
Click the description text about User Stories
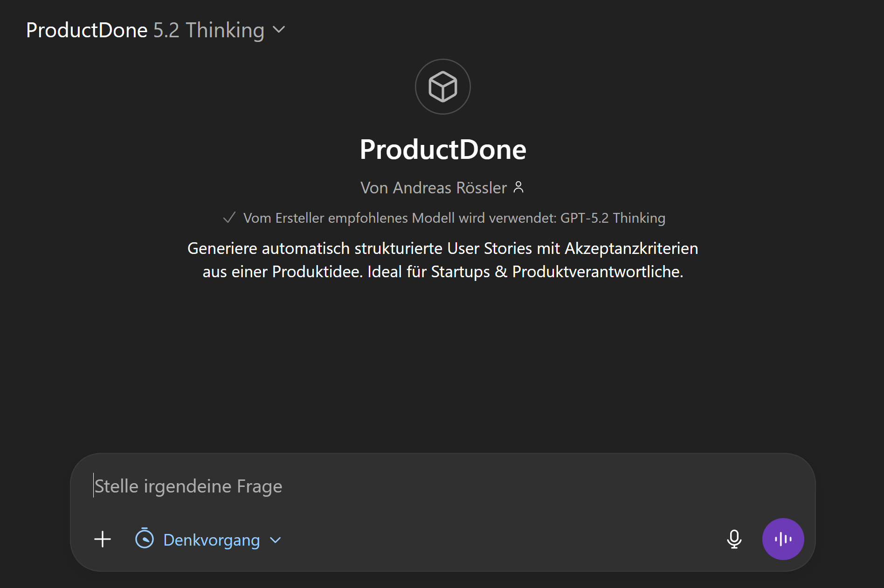[442, 260]
